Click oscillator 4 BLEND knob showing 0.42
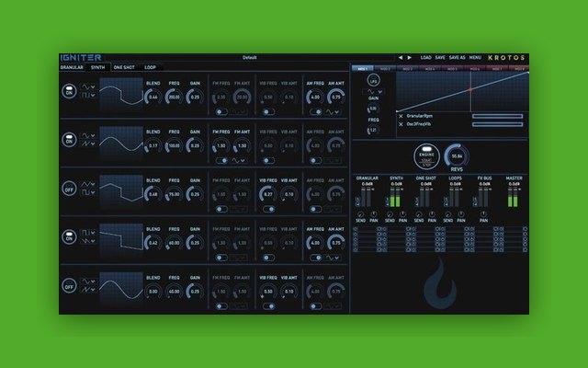 pyautogui.click(x=153, y=243)
